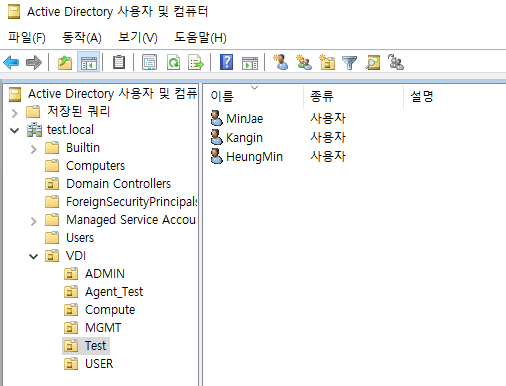Open the 보기(V) menu
This screenshot has height=386, width=506.
(x=138, y=37)
